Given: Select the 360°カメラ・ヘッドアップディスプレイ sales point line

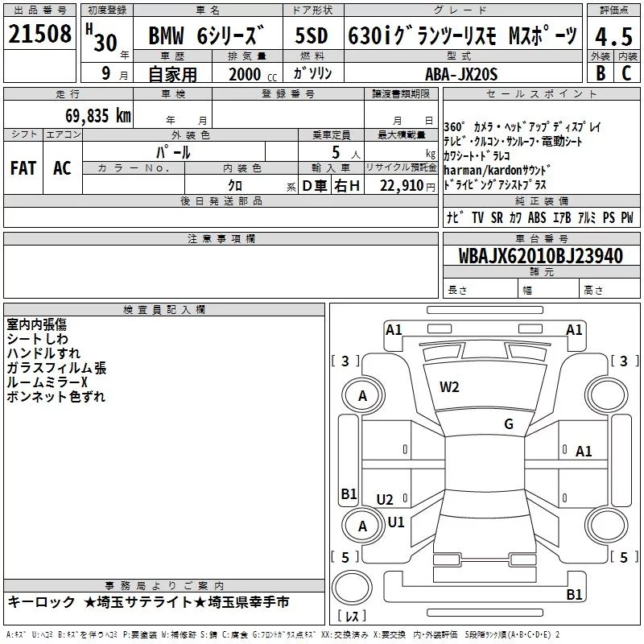Looking at the screenshot, I should point(522,127).
